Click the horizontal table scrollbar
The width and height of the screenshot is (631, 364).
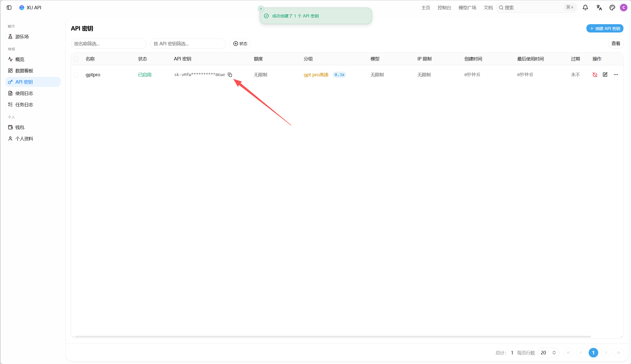tap(333, 337)
